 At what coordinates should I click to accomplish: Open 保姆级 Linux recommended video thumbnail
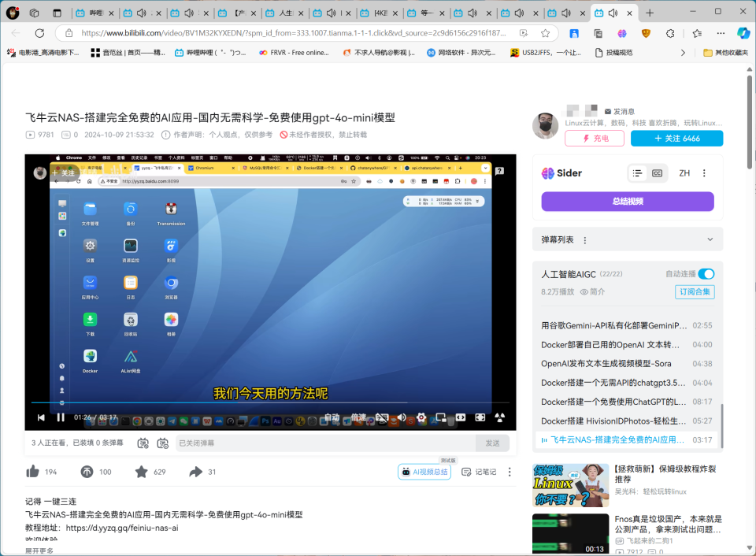pos(570,485)
